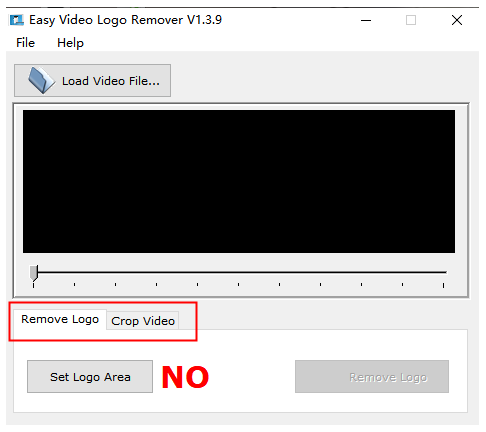Click the Set Logo Area button
486x432 pixels.
90,377
